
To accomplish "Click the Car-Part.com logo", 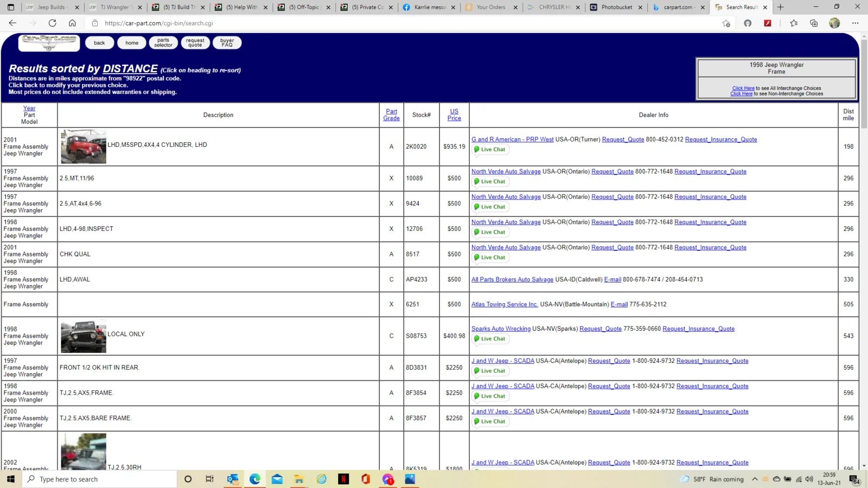I will point(49,43).
